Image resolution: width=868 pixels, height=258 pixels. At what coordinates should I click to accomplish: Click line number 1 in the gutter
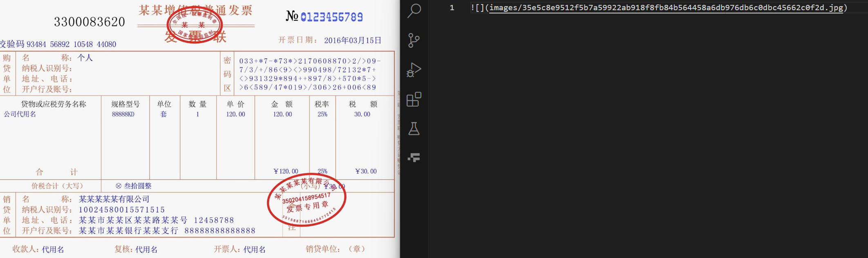coord(452,8)
